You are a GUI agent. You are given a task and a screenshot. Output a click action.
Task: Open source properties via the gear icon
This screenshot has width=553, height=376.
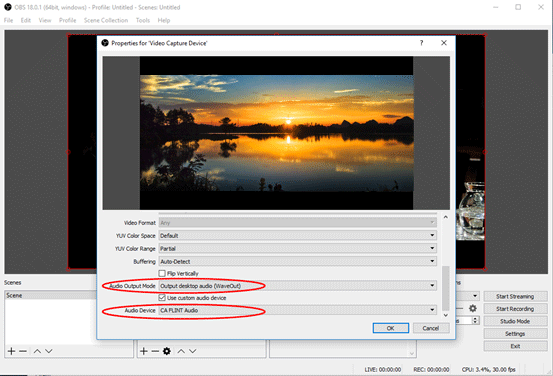tap(167, 351)
